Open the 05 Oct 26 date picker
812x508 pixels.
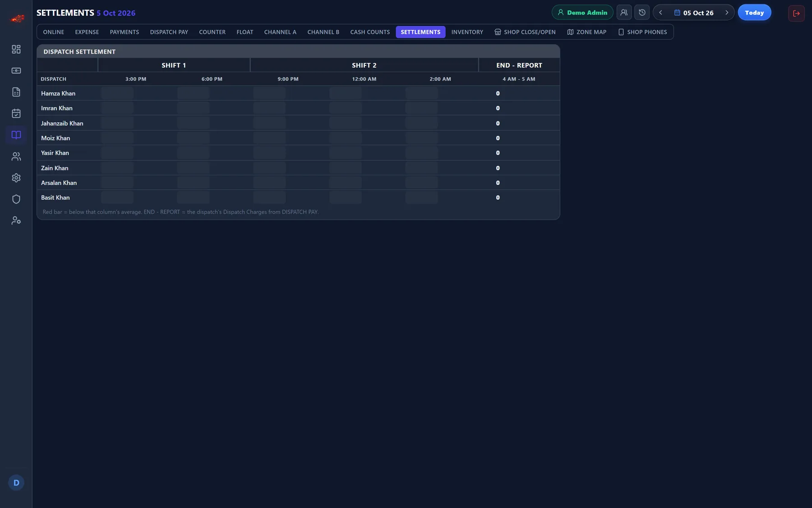point(694,13)
